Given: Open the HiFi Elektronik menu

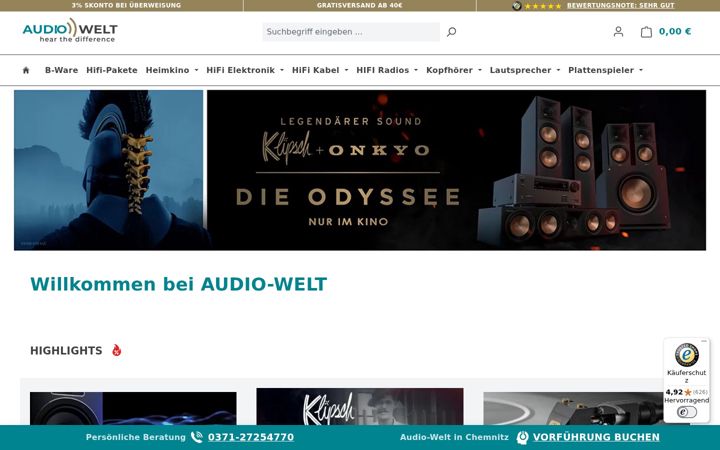Looking at the screenshot, I should [241, 70].
